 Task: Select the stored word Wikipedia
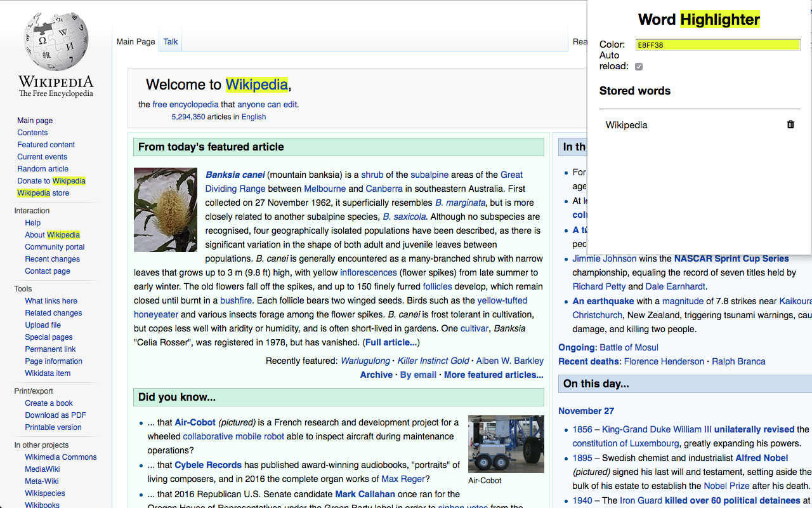[x=626, y=125]
